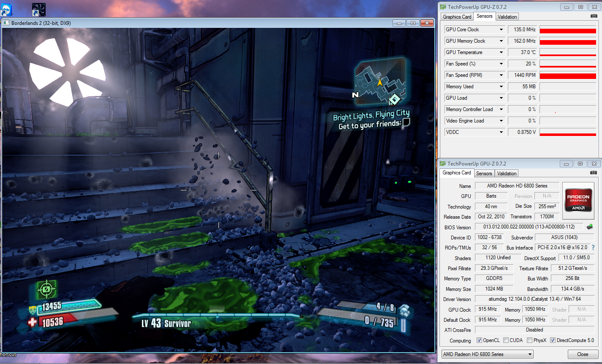Open the Validation tab in the upper GPU-Z window
Viewport: 602px width, 364px height.
[x=507, y=17]
